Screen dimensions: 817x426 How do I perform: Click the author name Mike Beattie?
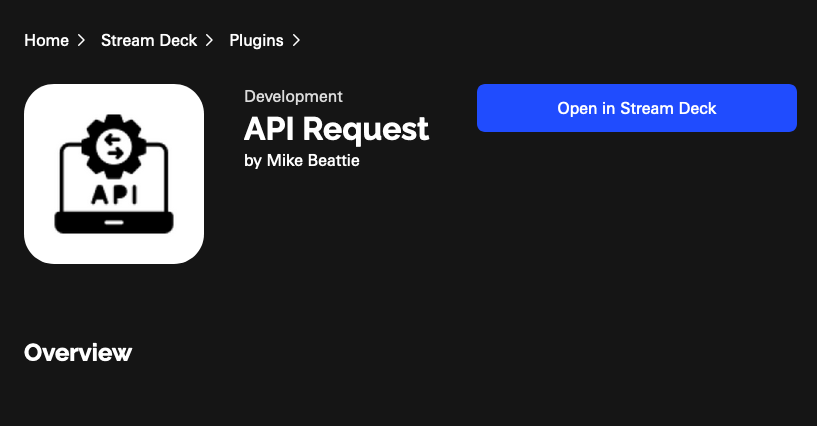coord(313,160)
